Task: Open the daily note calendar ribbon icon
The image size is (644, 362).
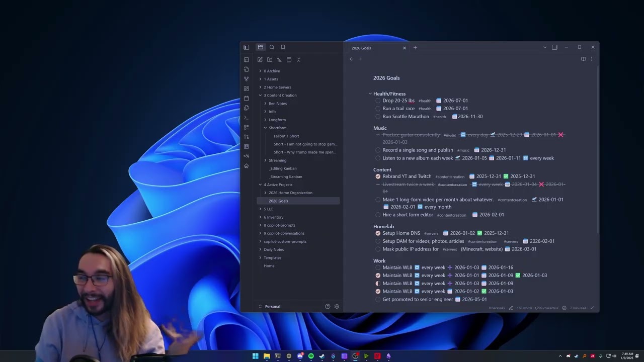Action: click(x=246, y=98)
